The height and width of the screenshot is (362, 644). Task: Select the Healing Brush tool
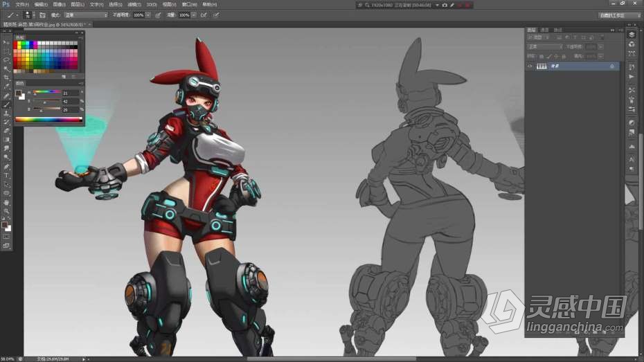point(6,96)
